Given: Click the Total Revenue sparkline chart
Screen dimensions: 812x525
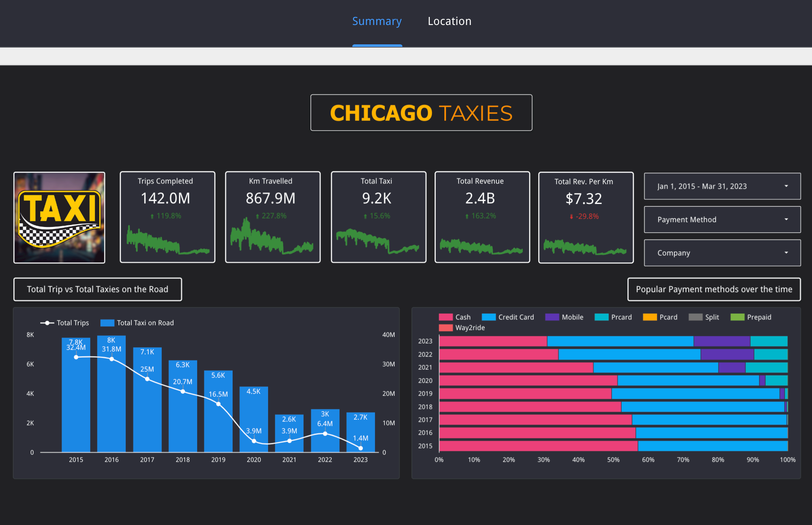Looking at the screenshot, I should (481, 246).
